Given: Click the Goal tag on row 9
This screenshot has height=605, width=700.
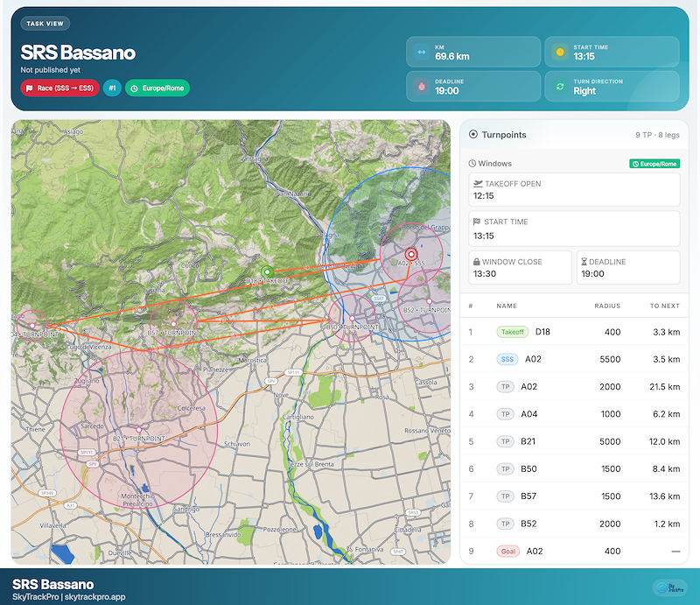Looking at the screenshot, I should pos(508,552).
